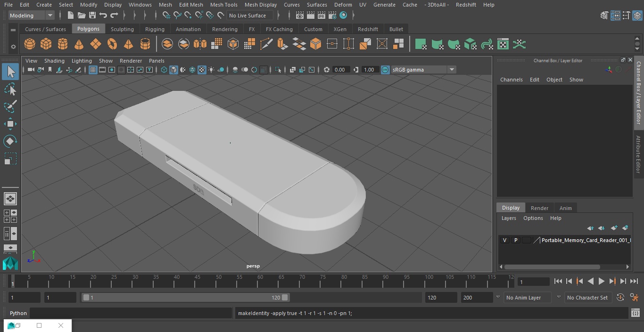
Task: Toggle textured display checker icon in viewport
Action: click(x=202, y=70)
